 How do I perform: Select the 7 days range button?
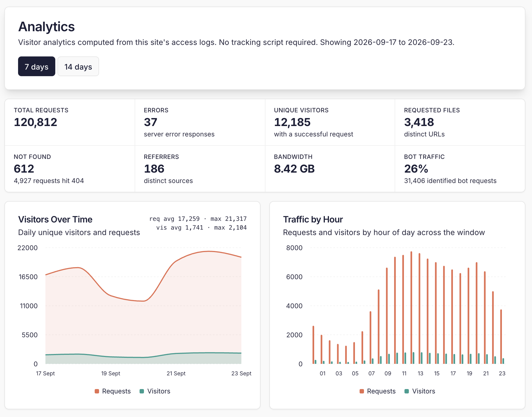click(x=37, y=67)
